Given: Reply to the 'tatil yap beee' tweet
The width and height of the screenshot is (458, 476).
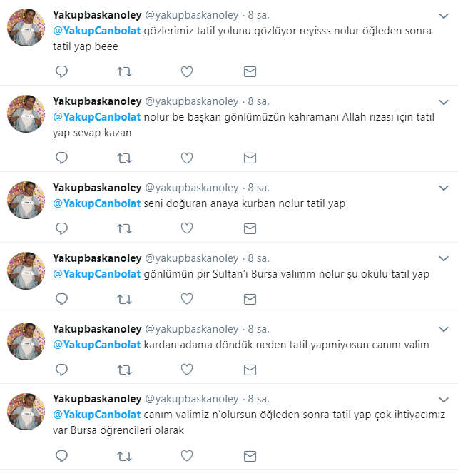Looking at the screenshot, I should (x=61, y=71).
